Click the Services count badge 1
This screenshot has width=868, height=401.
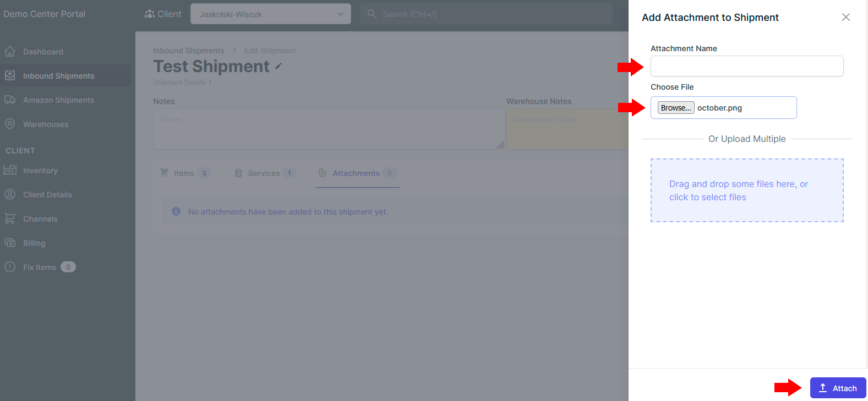pos(289,173)
